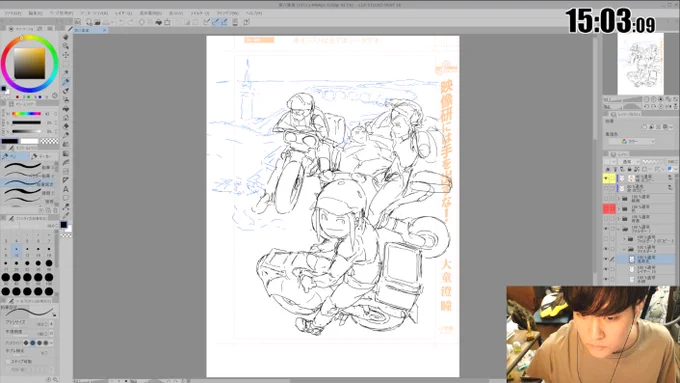Screen dimensions: 680x383
Task: Select the Text tool letter A
Action: coord(65,189)
